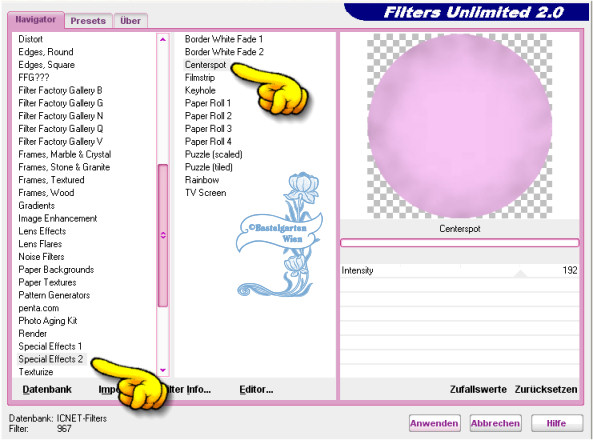
Task: Click the category list scrollbar thumb
Action: coord(163,235)
